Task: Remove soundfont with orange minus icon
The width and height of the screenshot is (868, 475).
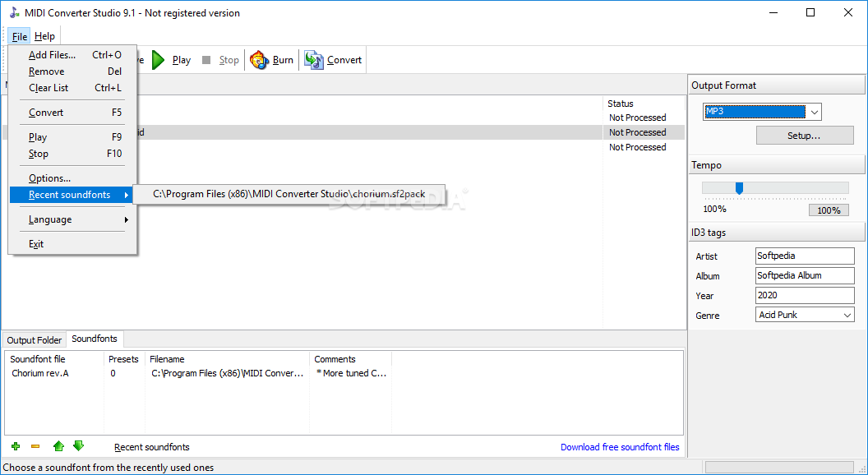Action: click(x=35, y=446)
